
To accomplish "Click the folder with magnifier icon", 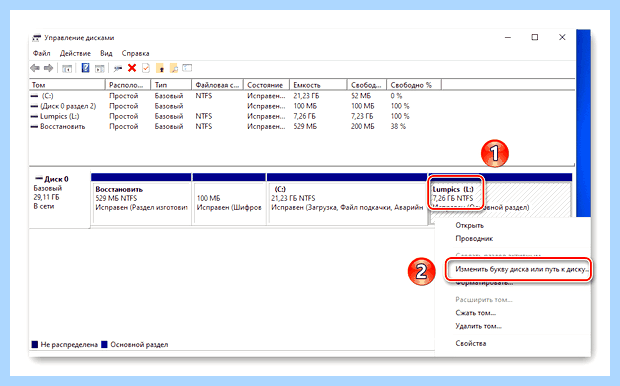I will (x=174, y=69).
